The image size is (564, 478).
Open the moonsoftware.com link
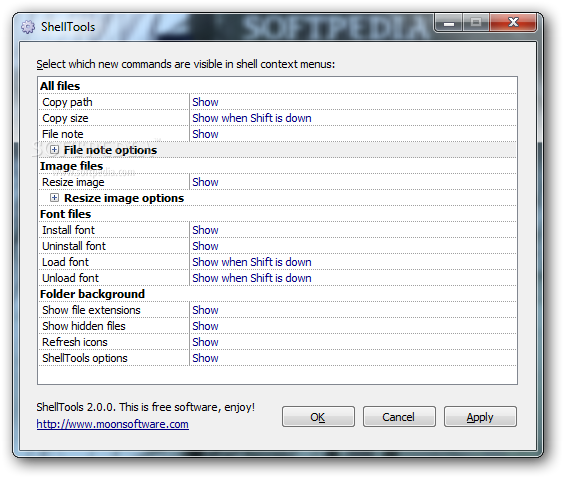[113, 424]
